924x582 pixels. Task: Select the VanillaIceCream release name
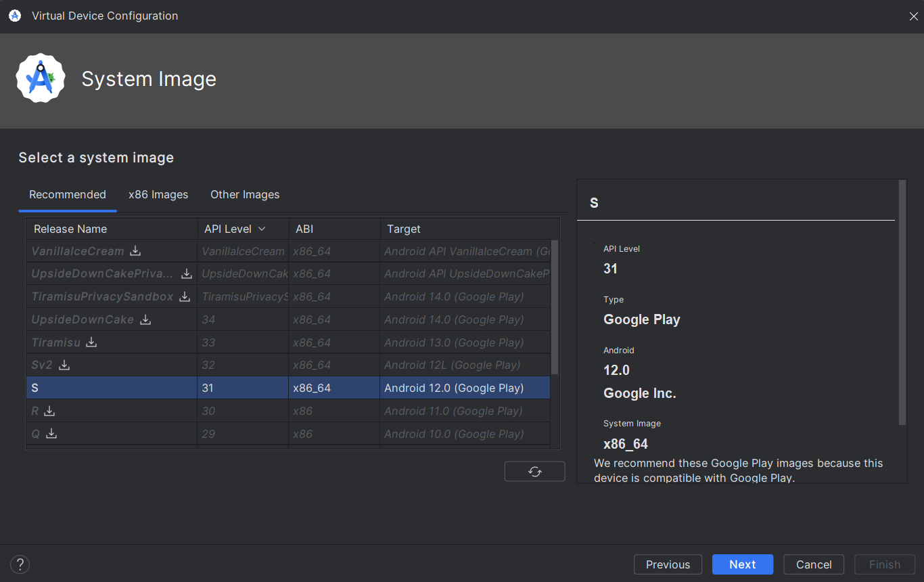(78, 251)
